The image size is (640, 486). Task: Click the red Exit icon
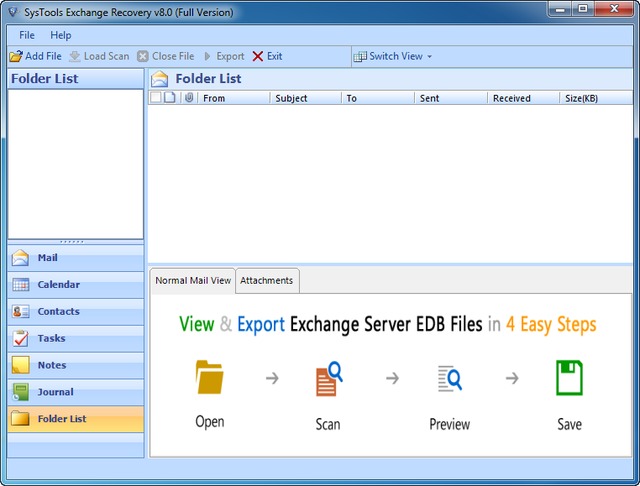(x=258, y=57)
